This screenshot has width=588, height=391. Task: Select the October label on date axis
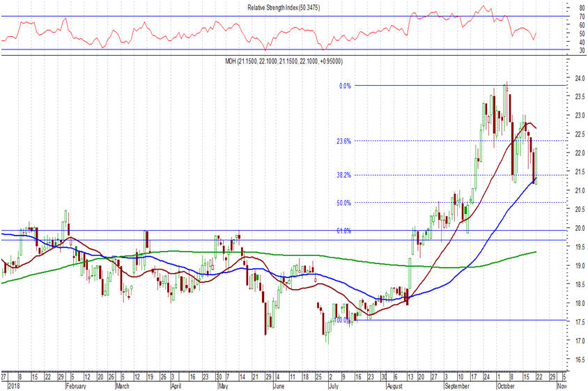coord(506,385)
